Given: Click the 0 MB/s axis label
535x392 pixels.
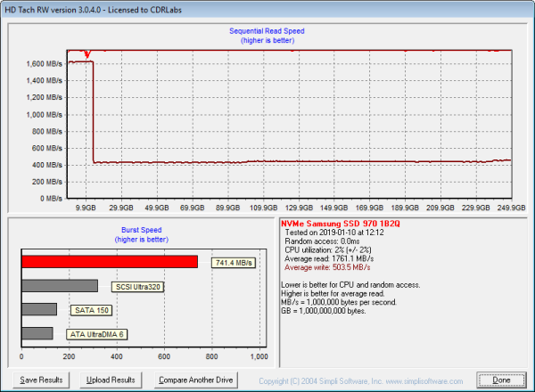Looking at the screenshot, I should tap(51, 199).
